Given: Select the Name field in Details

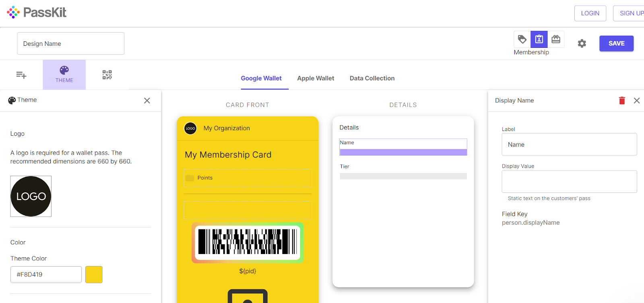Looking at the screenshot, I should coord(403,147).
